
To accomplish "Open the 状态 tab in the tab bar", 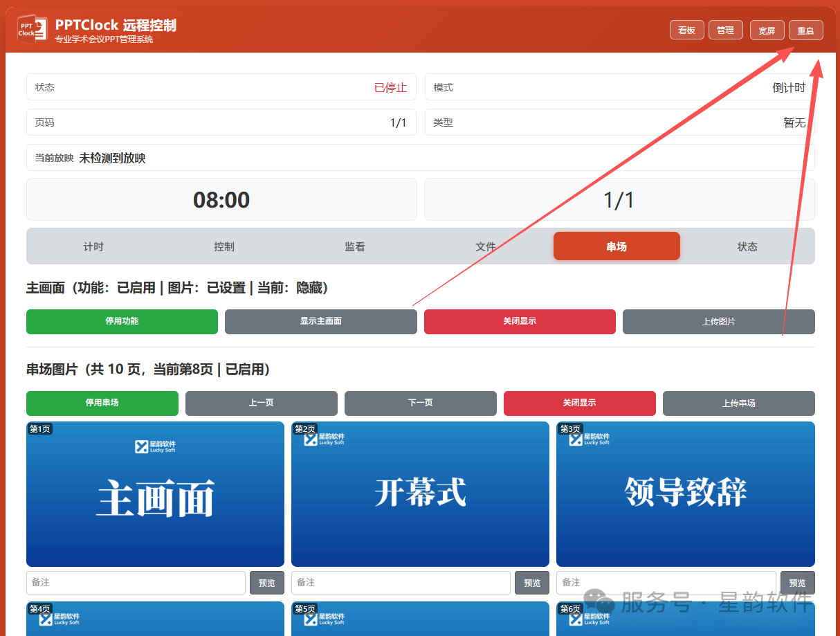I will tap(747, 246).
